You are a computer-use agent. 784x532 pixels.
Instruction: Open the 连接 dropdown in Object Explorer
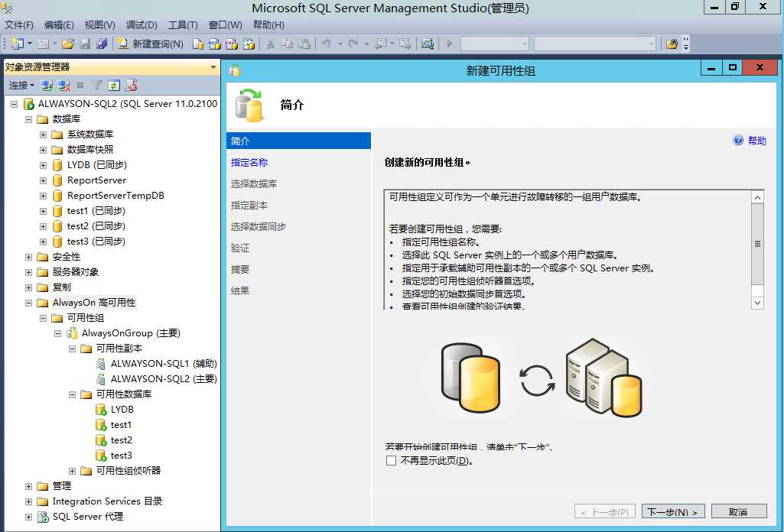(x=21, y=86)
